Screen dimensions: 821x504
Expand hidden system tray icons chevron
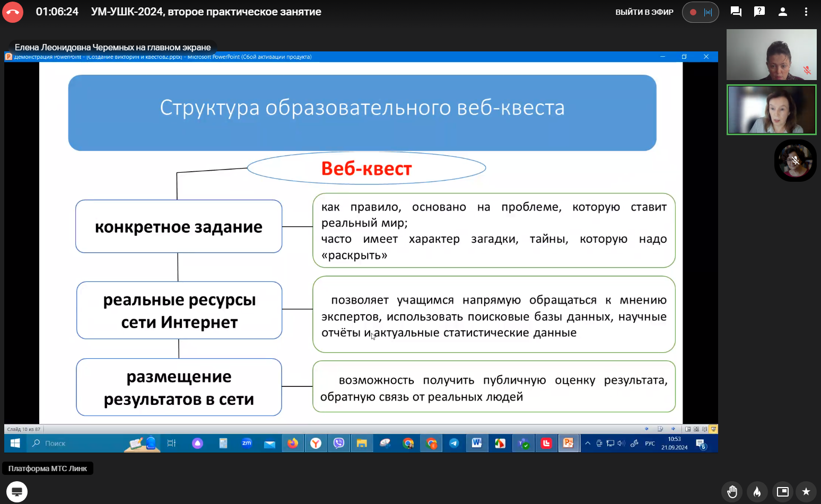588,444
